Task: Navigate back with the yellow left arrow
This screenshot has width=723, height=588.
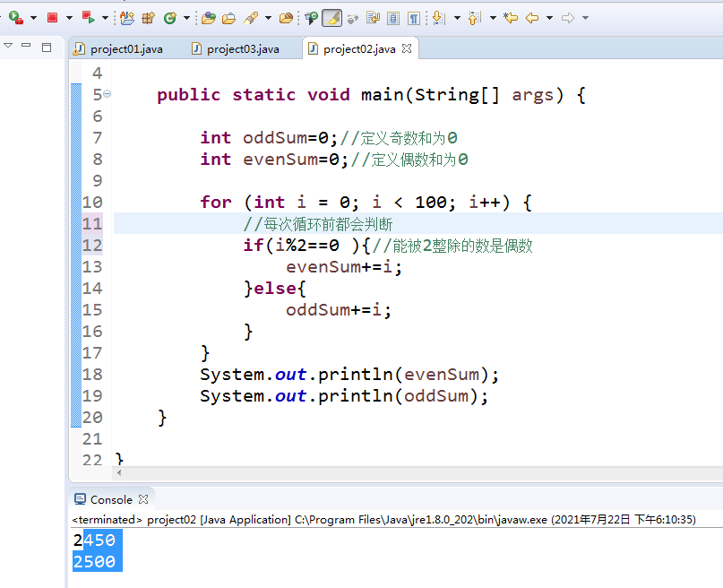Action: pos(532,15)
